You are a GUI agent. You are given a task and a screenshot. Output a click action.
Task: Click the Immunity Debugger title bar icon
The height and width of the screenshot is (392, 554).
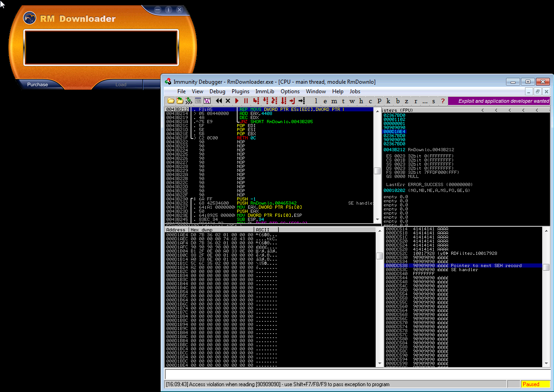pos(168,82)
